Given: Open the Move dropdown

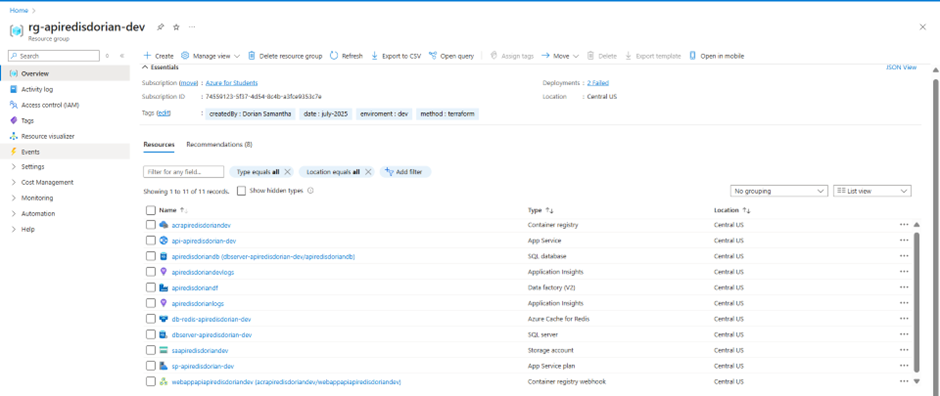Looking at the screenshot, I should point(560,56).
